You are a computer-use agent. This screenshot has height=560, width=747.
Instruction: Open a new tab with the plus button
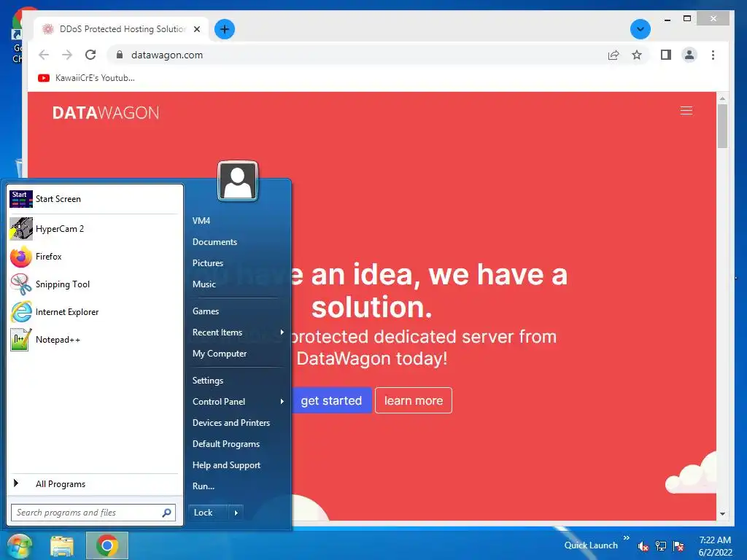(x=225, y=29)
